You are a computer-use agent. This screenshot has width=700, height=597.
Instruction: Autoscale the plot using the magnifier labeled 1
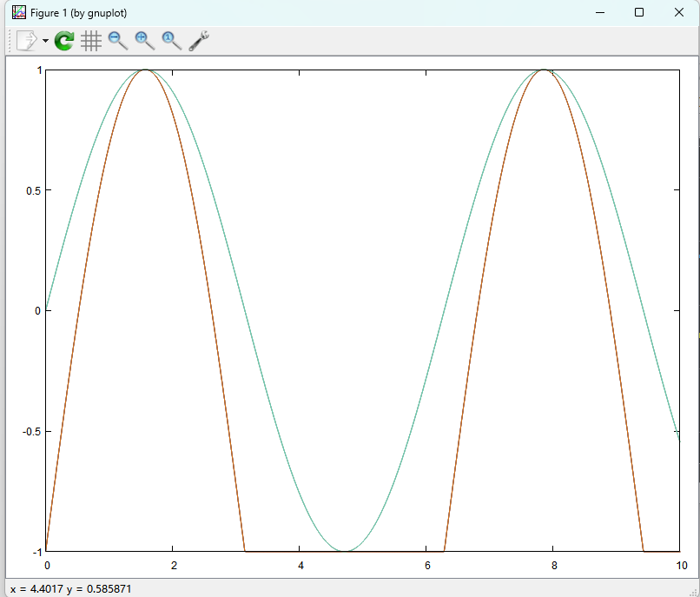click(172, 41)
